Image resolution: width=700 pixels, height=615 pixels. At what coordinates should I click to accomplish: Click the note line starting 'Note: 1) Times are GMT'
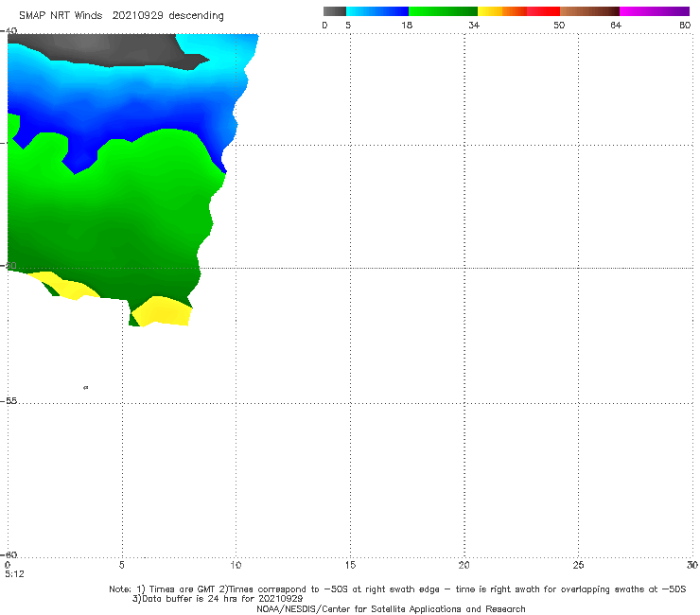pyautogui.click(x=397, y=589)
